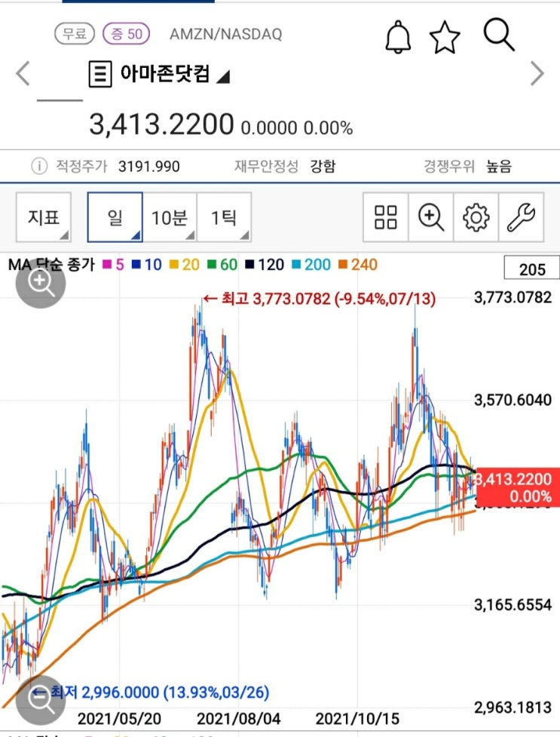Click the MA 5 pink legend swatch
Image resolution: width=560 pixels, height=737 pixels.
pyautogui.click(x=108, y=265)
